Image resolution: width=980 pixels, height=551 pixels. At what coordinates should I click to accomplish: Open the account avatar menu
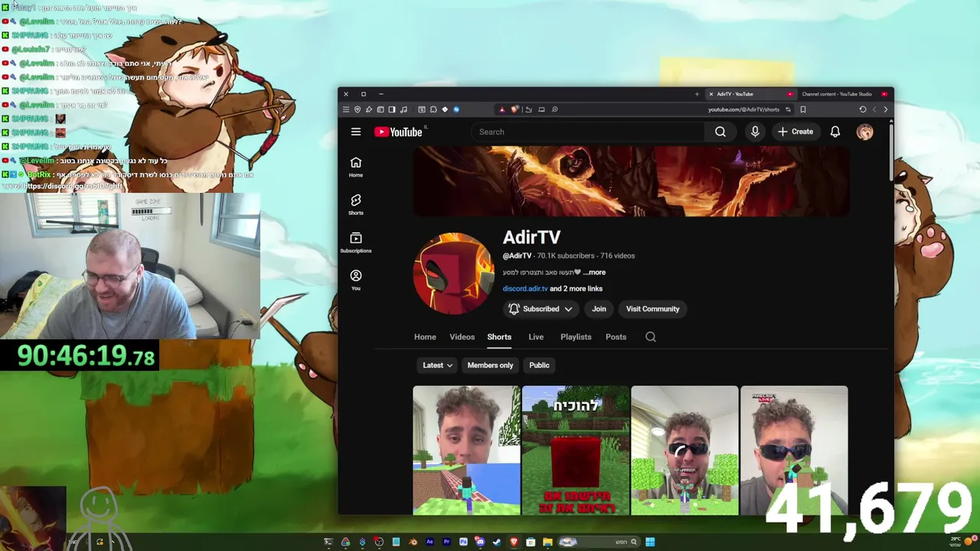coord(864,132)
